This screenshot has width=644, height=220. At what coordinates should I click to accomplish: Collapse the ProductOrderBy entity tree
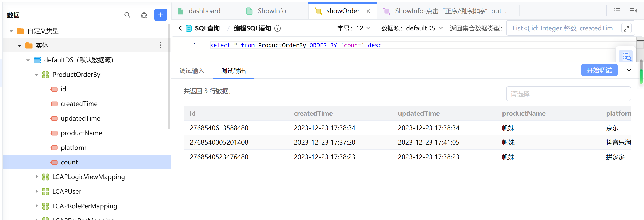(x=36, y=75)
